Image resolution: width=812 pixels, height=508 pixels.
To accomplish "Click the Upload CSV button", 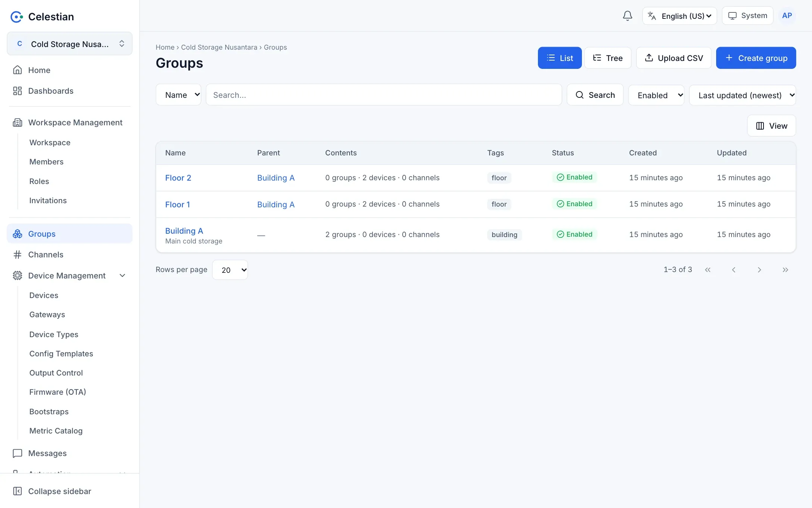I will tap(674, 58).
